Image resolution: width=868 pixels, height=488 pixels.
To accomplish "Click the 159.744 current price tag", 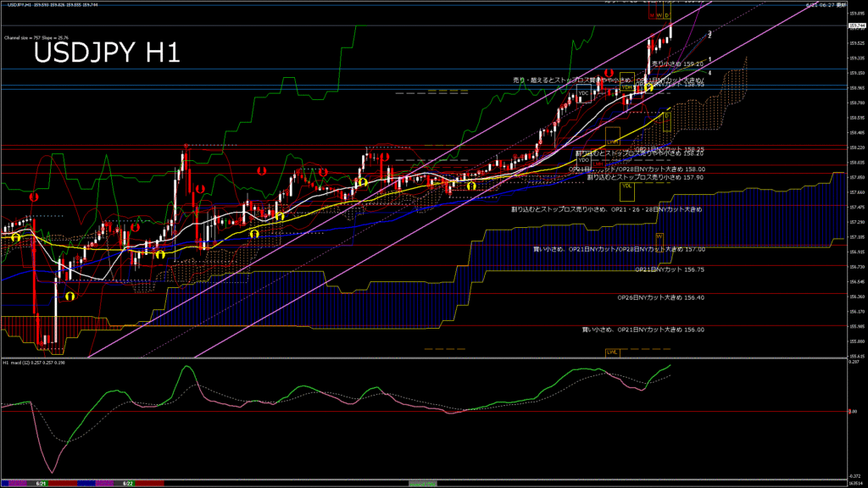I will click(x=854, y=26).
